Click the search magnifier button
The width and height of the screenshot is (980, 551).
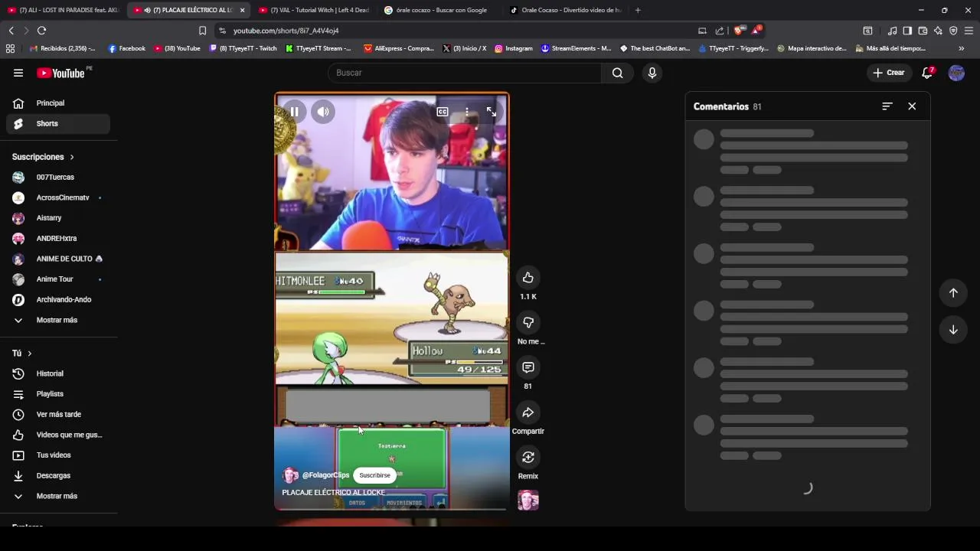[618, 73]
